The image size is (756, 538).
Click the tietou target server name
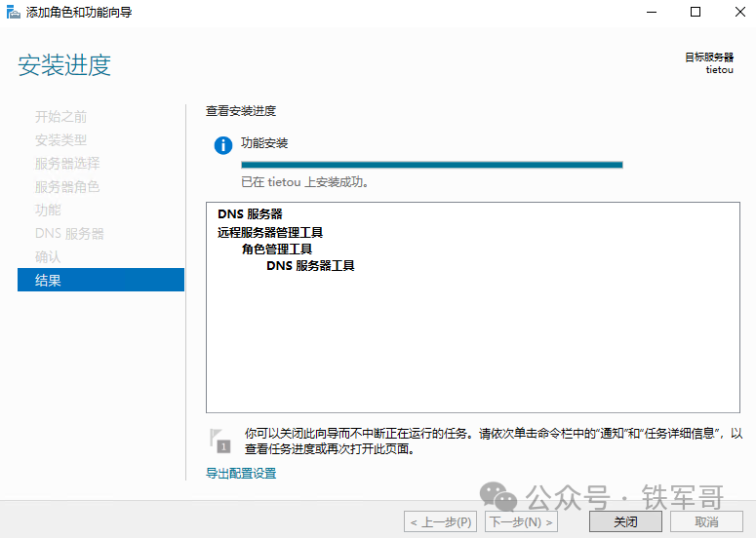point(719,70)
